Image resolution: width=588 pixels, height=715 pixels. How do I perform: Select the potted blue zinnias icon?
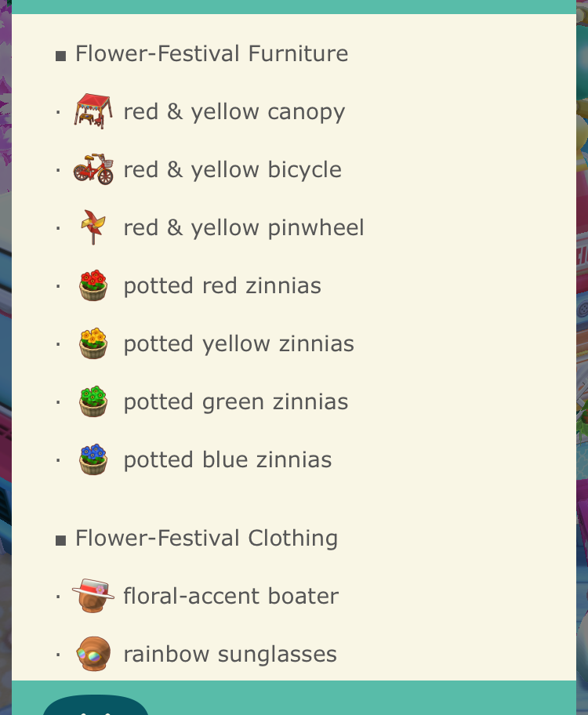pos(93,459)
